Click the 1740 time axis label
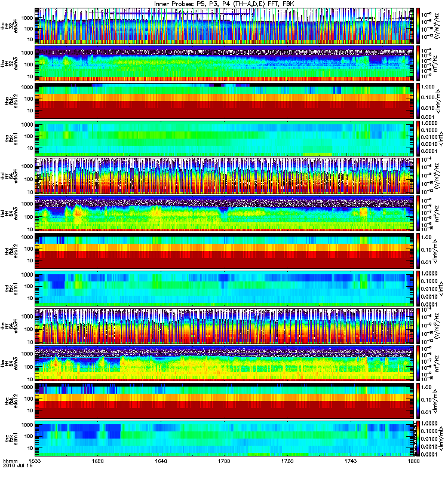 pos(351,461)
